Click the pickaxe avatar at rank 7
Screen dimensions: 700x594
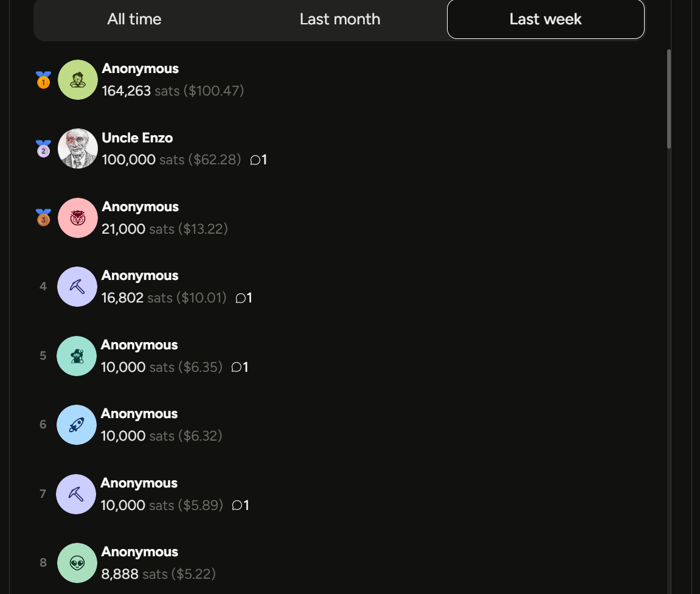tap(76, 494)
